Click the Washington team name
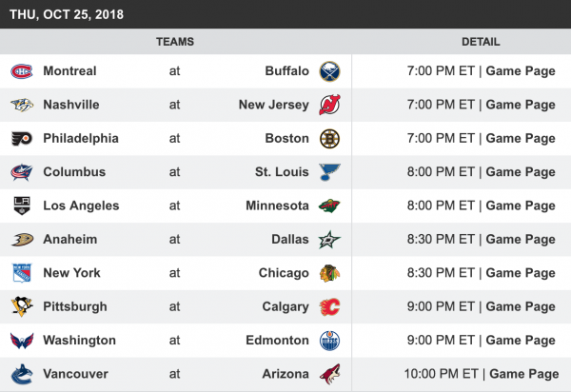Viewport: 571px width, 392px height. pos(79,341)
